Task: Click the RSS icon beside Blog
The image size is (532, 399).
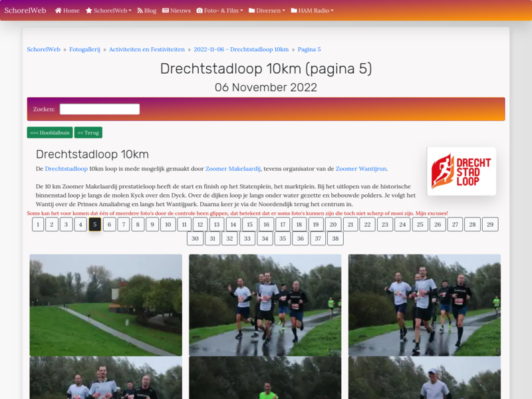Action: [x=140, y=11]
